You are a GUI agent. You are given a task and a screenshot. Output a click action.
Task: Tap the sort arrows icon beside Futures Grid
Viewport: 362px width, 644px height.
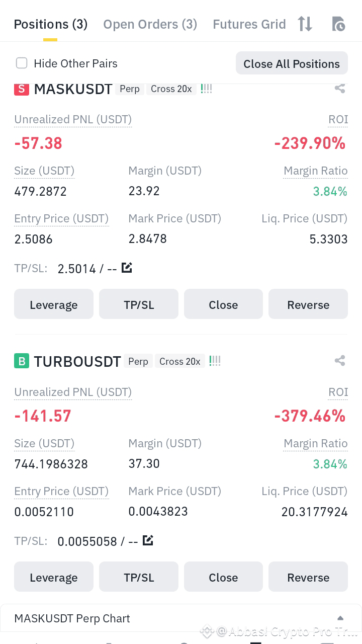(305, 24)
